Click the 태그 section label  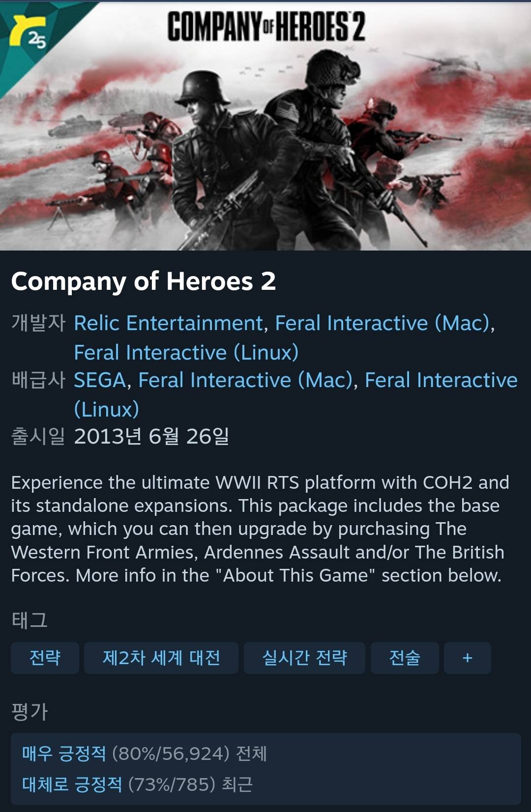(x=29, y=620)
